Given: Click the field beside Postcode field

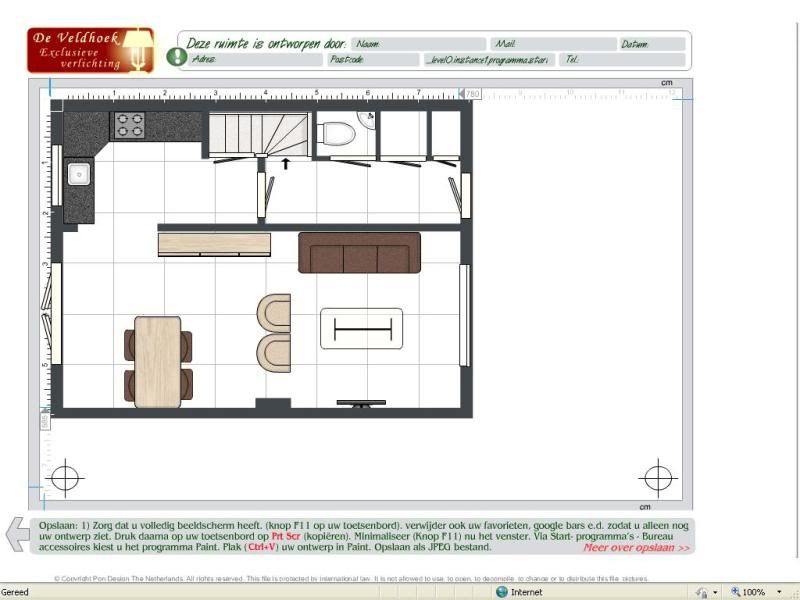Looking at the screenshot, I should 489,60.
